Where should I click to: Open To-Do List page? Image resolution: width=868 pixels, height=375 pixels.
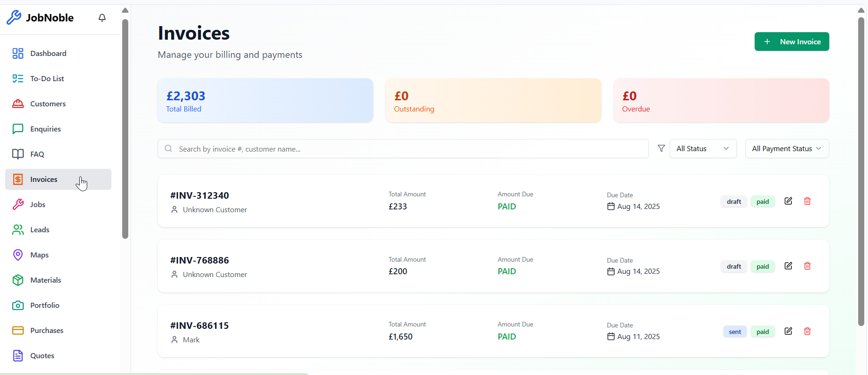point(58,78)
